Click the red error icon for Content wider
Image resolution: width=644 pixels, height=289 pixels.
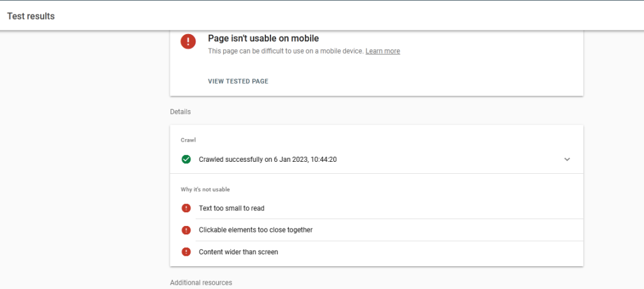click(x=186, y=252)
